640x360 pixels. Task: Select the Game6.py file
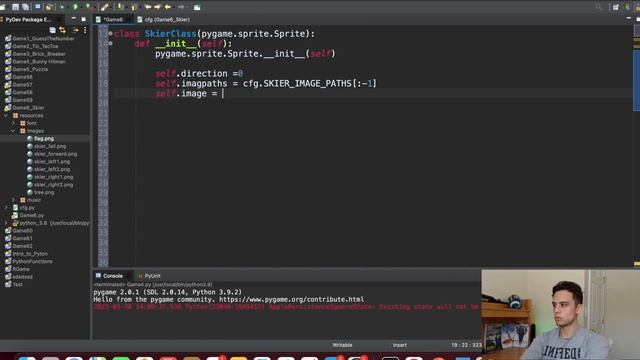click(x=31, y=215)
